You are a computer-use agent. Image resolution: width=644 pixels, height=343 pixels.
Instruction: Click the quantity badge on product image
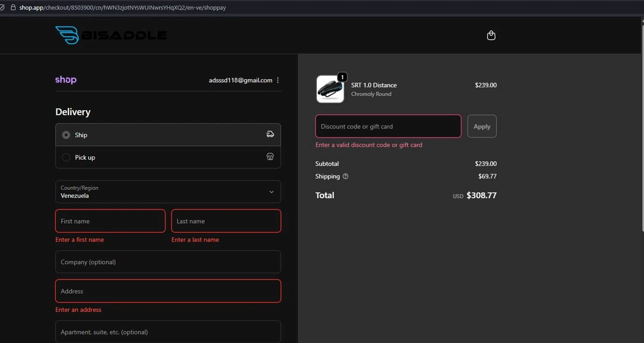342,77
